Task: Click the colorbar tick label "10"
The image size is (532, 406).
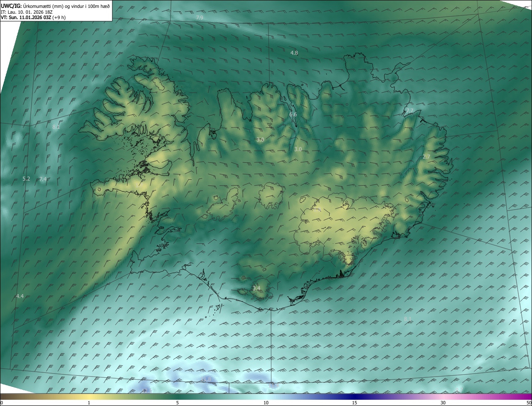Action: [x=266, y=403]
